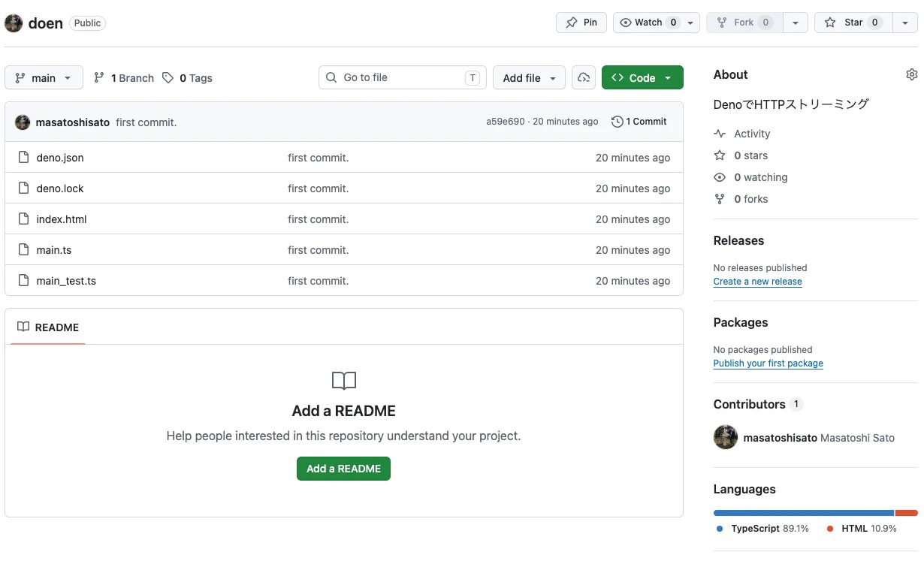Open the main branch selector dropdown
The height and width of the screenshot is (561, 924).
(44, 77)
